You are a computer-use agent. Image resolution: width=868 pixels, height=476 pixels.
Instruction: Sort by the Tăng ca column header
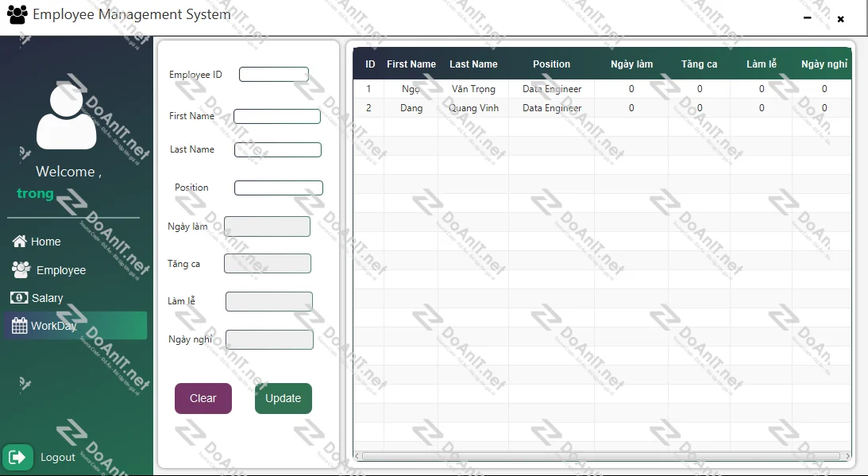click(699, 64)
